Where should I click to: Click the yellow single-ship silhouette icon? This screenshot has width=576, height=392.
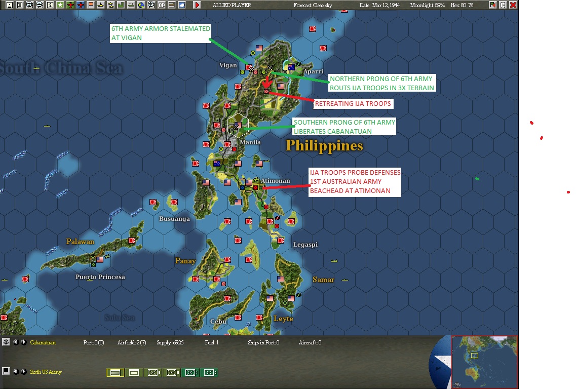tap(101, 5)
